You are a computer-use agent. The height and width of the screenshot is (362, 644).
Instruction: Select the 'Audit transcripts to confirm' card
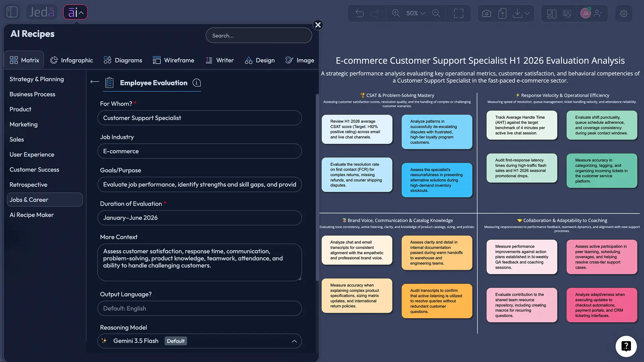[x=437, y=301]
